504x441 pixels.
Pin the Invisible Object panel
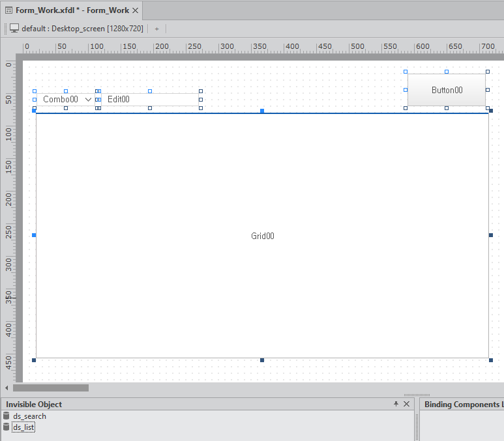[x=396, y=404]
